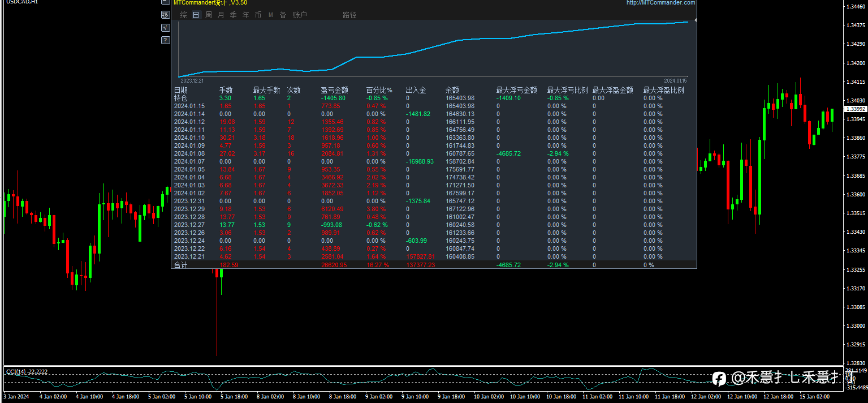Select the 持仓 open positions row label
The height and width of the screenshot is (403, 868).
click(180, 98)
